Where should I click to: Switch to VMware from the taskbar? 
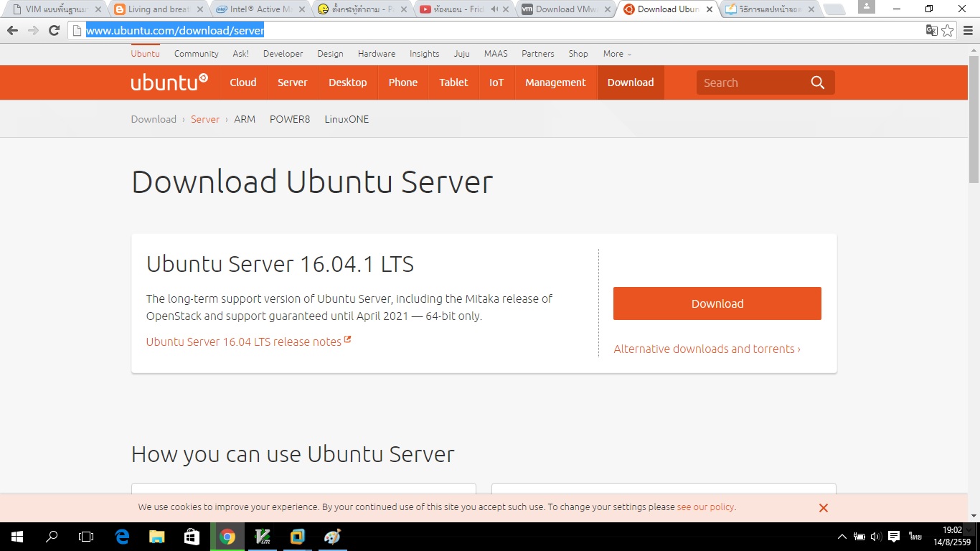(298, 537)
